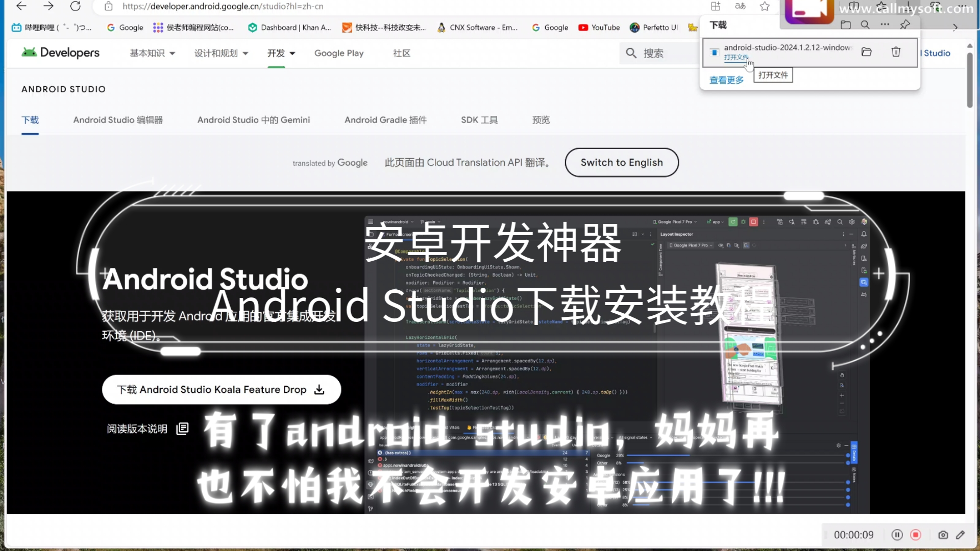Select the Android Studio 中的 Gemini tab
This screenshot has height=551, width=980.
[x=254, y=120]
